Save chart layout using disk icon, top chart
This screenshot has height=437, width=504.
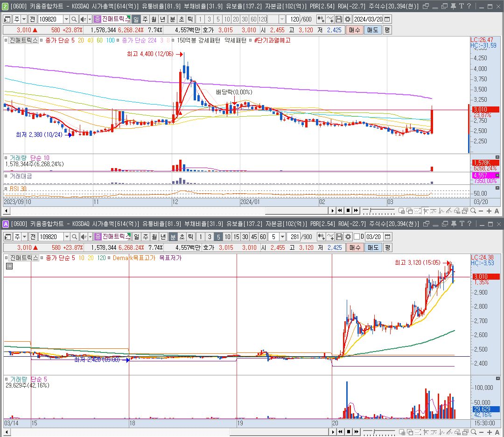339,19
